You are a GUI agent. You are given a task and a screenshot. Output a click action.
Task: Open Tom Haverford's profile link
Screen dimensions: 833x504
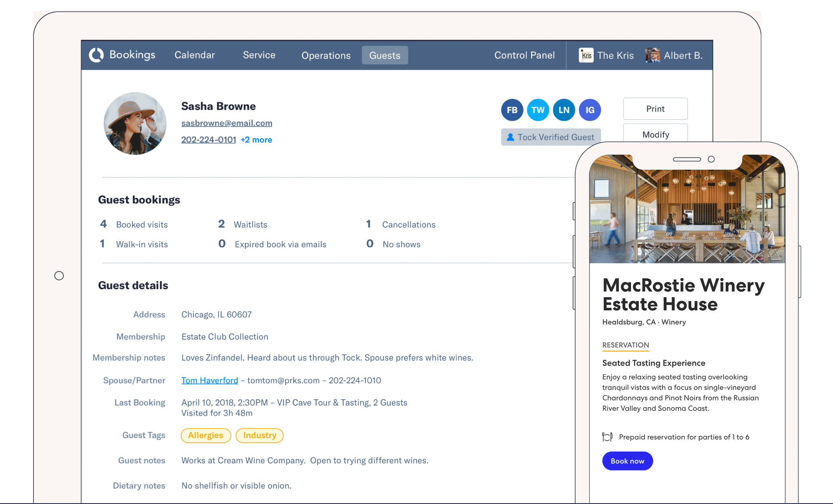(x=209, y=380)
